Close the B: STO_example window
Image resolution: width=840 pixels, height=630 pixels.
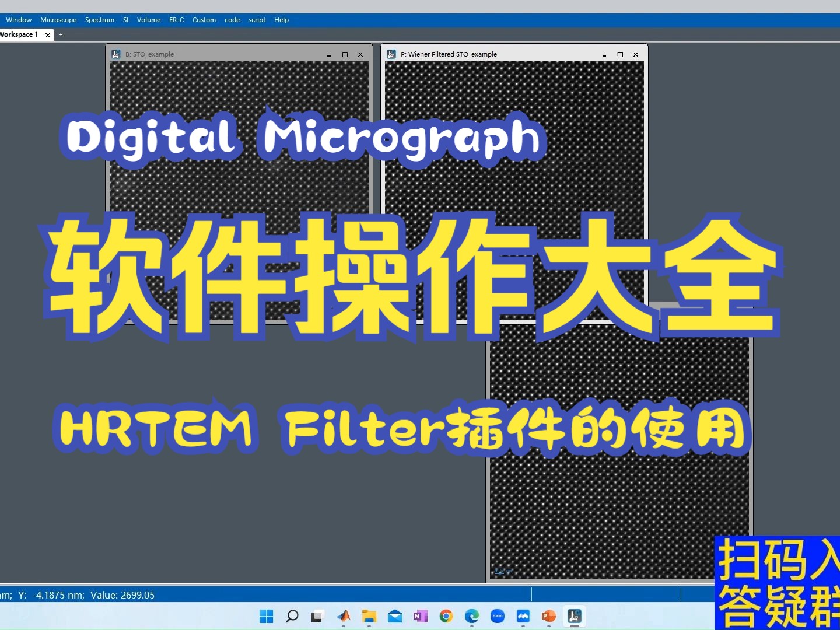[x=360, y=55]
